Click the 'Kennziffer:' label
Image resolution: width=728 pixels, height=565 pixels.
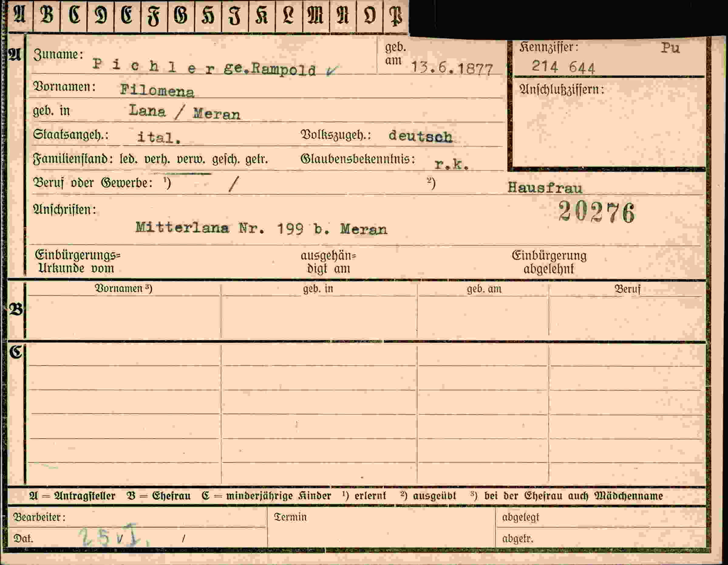pyautogui.click(x=549, y=47)
